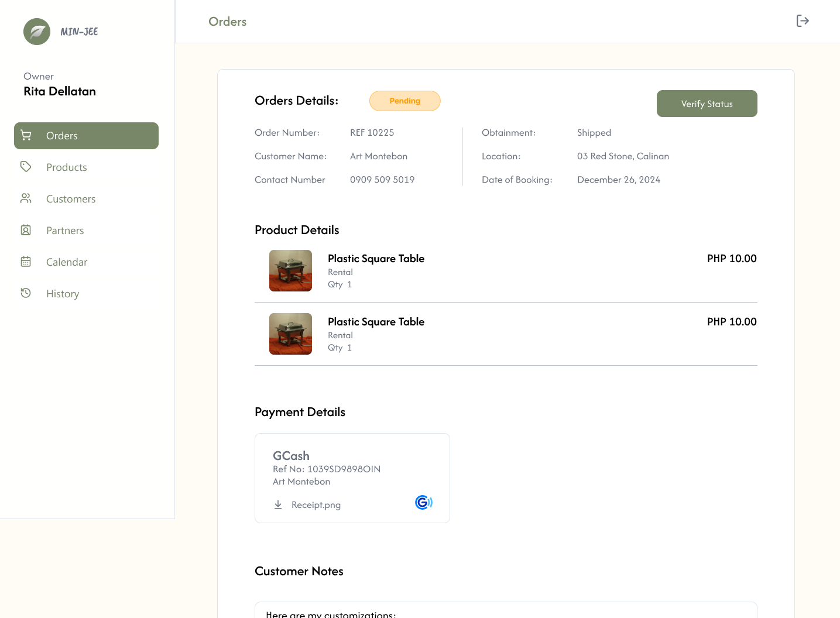Click the Payment Details heading

(300, 412)
